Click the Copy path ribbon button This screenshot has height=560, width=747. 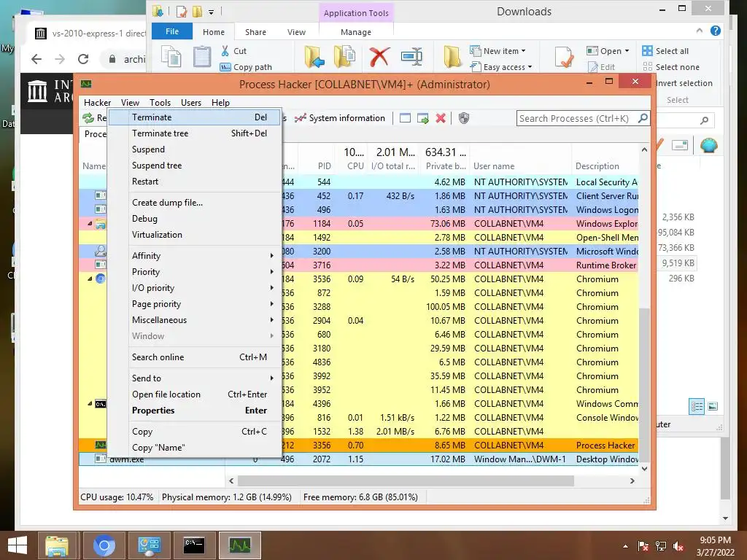(x=245, y=67)
